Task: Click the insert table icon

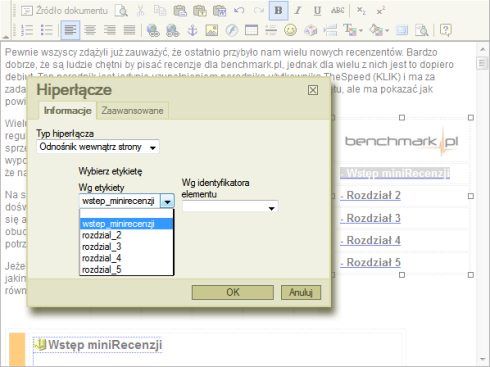Action: pyautogui.click(x=251, y=30)
